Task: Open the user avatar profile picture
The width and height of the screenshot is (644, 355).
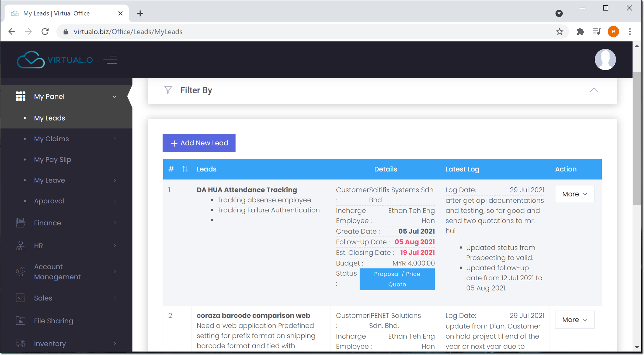Action: click(605, 60)
